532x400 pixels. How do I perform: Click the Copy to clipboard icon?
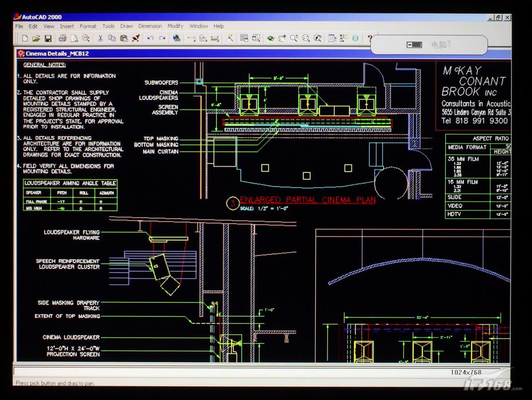[112, 39]
